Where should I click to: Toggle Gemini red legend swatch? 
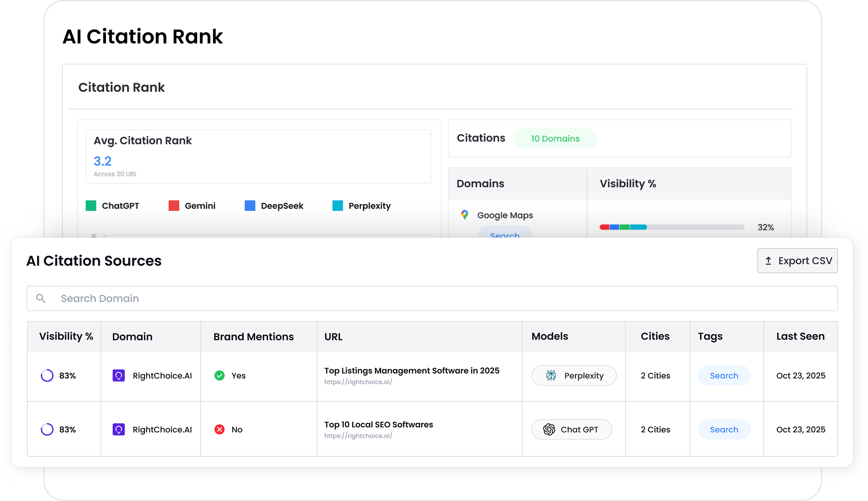174,206
